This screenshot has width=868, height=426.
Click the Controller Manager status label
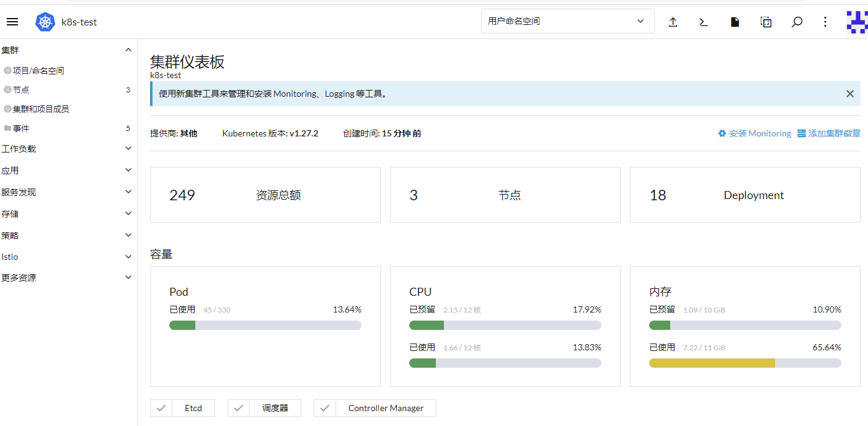pyautogui.click(x=386, y=408)
